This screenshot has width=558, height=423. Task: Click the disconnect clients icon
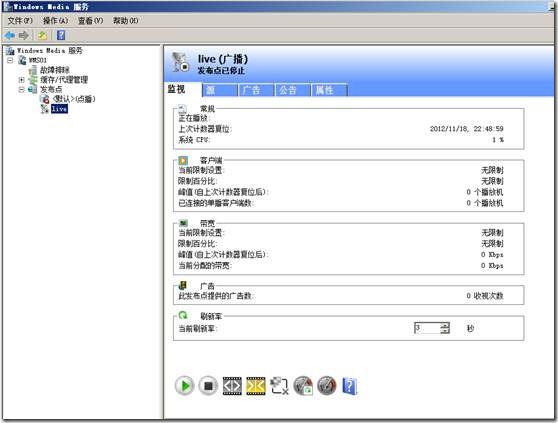pos(279,386)
